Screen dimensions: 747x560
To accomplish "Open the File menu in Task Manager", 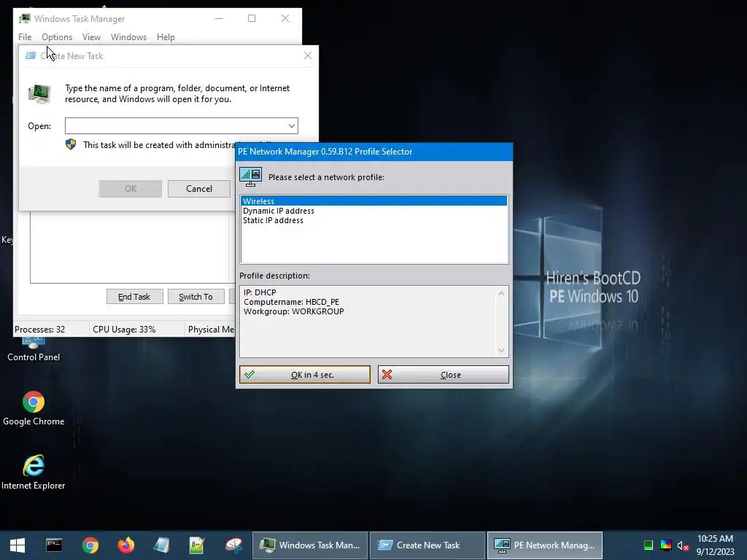I will (x=25, y=37).
